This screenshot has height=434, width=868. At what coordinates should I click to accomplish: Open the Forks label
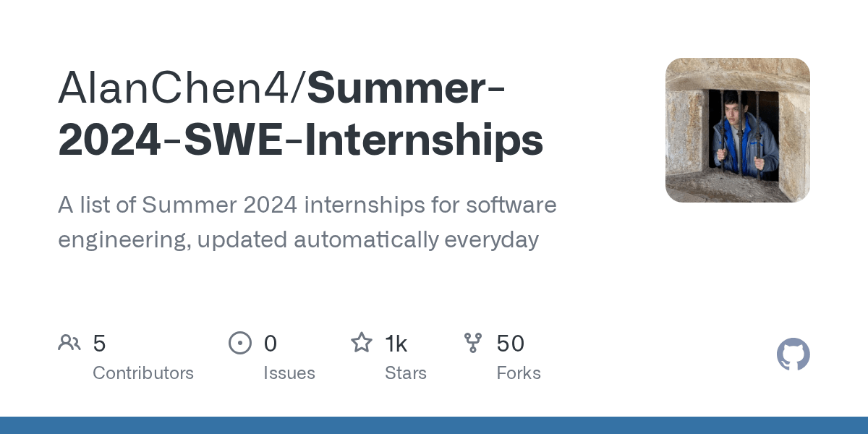pos(519,373)
